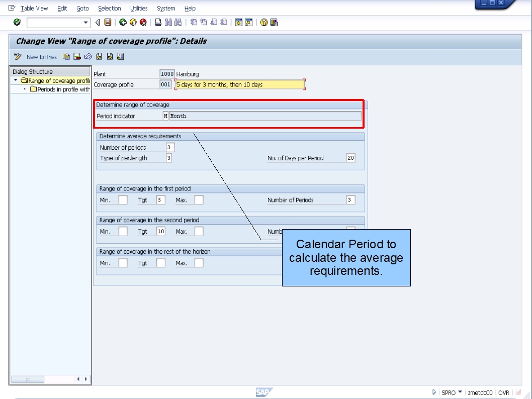The height and width of the screenshot is (399, 532).
Task: Click the Cancel session icon
Action: (143, 22)
